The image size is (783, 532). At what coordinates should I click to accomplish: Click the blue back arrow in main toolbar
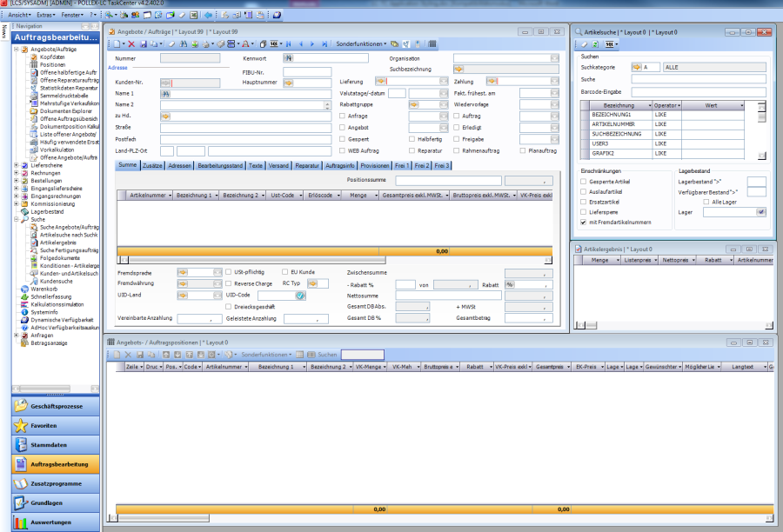[208, 15]
